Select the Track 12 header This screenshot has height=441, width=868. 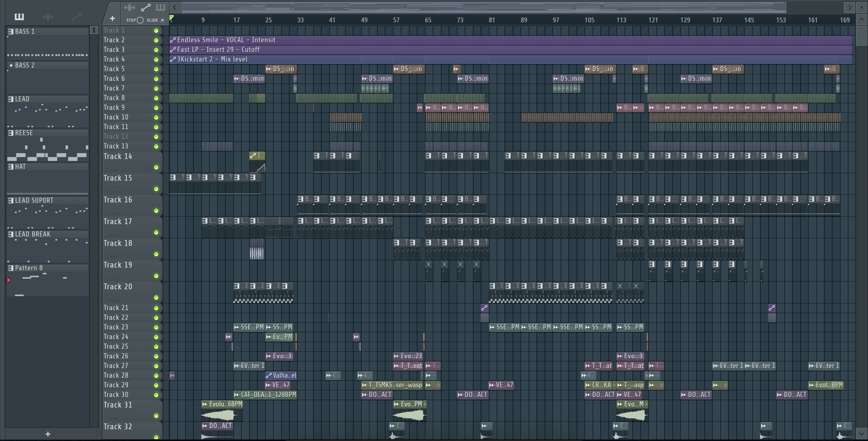[x=132, y=137]
